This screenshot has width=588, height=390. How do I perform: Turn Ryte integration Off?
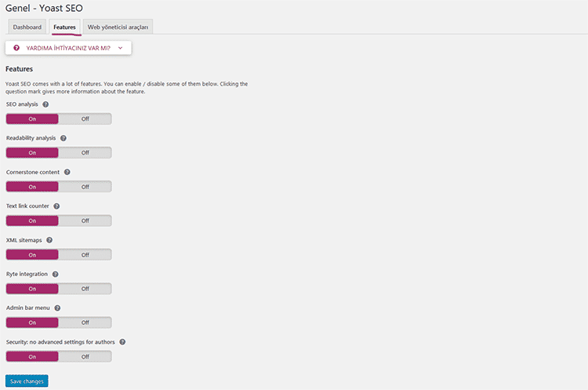85,289
